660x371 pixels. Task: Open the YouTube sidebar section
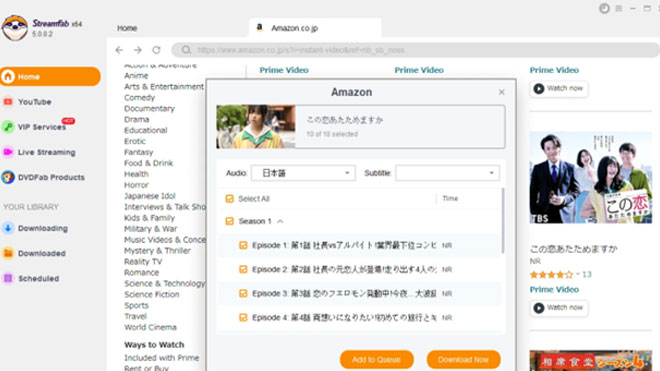(35, 102)
